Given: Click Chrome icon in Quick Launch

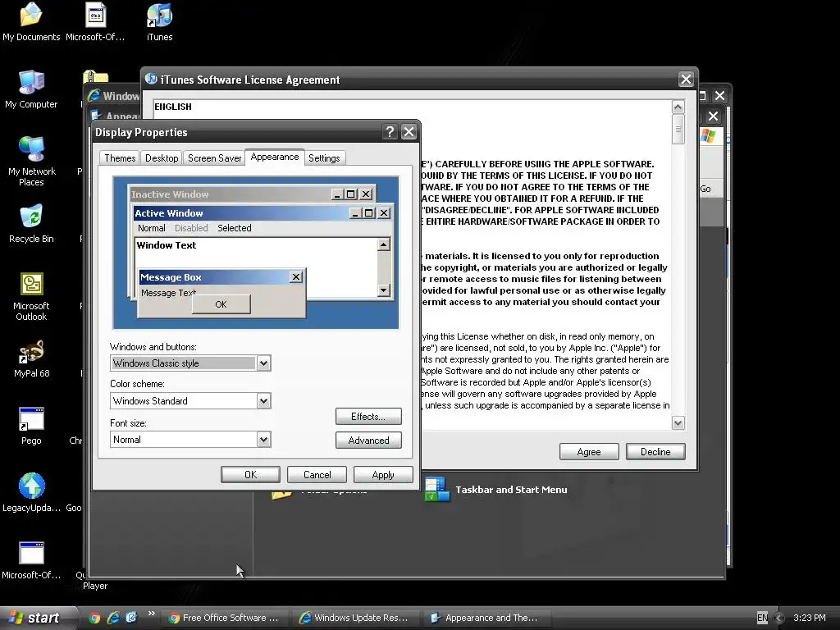Looking at the screenshot, I should pos(94,618).
